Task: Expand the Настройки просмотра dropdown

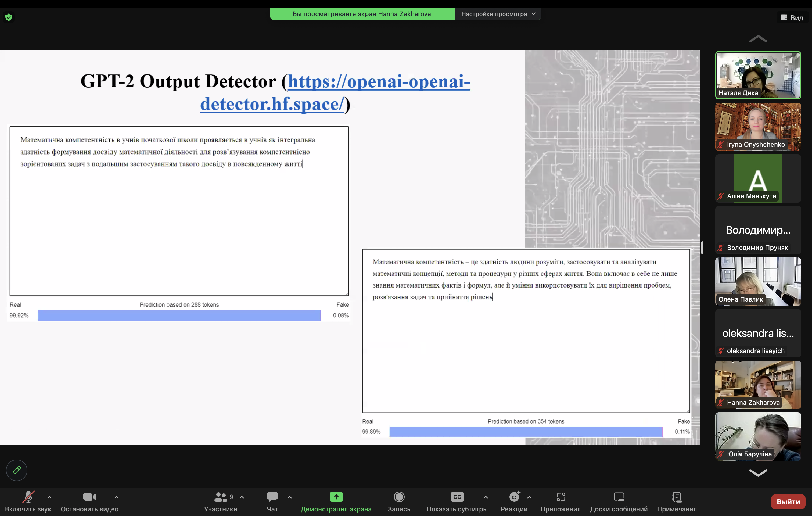Action: [x=498, y=14]
